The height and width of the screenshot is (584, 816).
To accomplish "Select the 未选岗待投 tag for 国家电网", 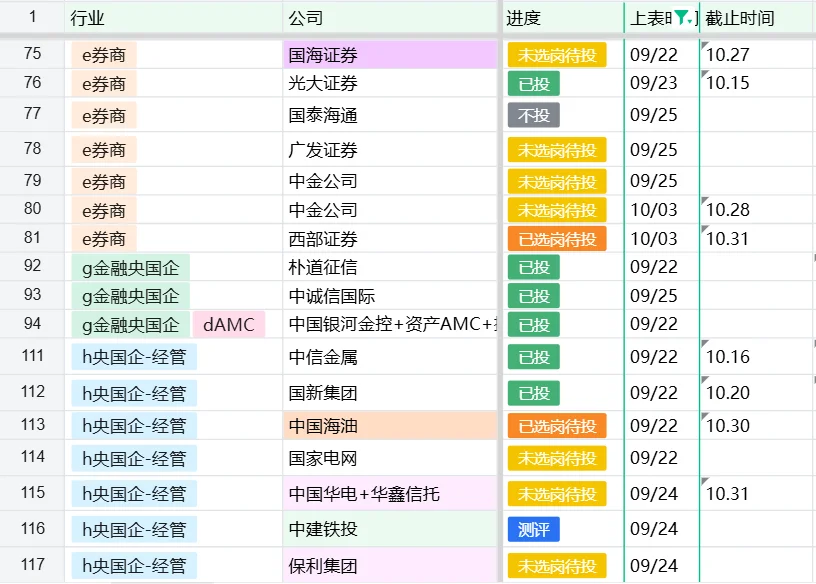I will click(x=556, y=457).
